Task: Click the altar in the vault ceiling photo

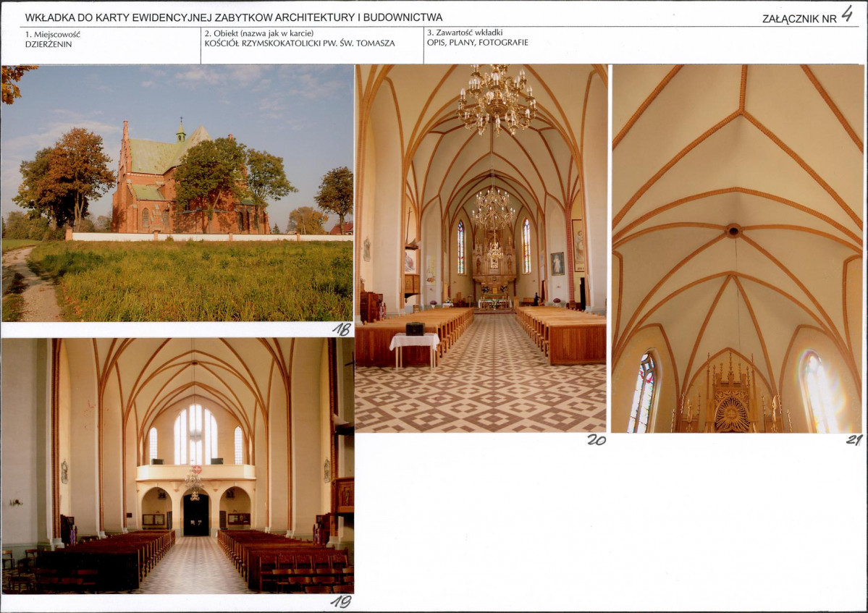Action: (730, 396)
